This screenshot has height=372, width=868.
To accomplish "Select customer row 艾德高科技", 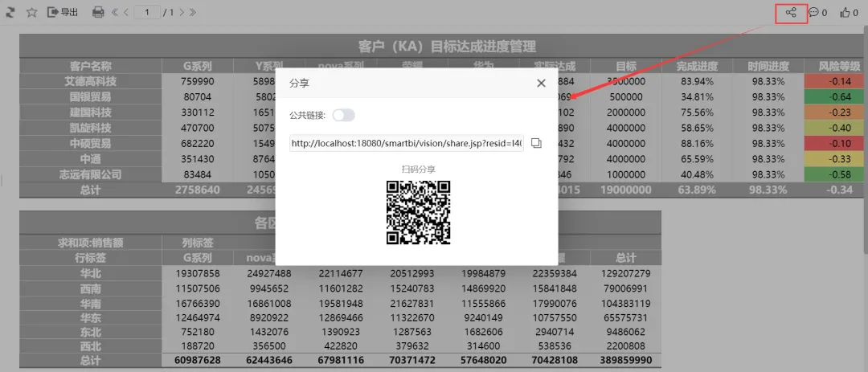I will click(x=90, y=81).
